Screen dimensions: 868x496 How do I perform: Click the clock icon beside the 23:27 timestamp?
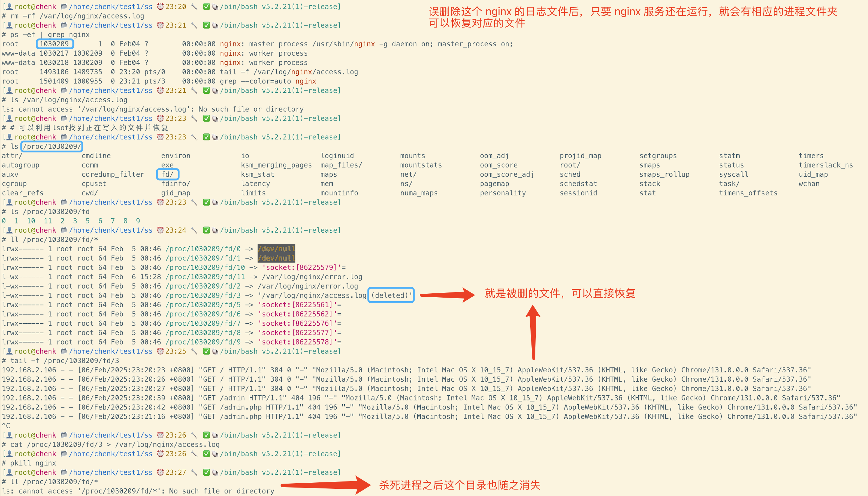[160, 472]
